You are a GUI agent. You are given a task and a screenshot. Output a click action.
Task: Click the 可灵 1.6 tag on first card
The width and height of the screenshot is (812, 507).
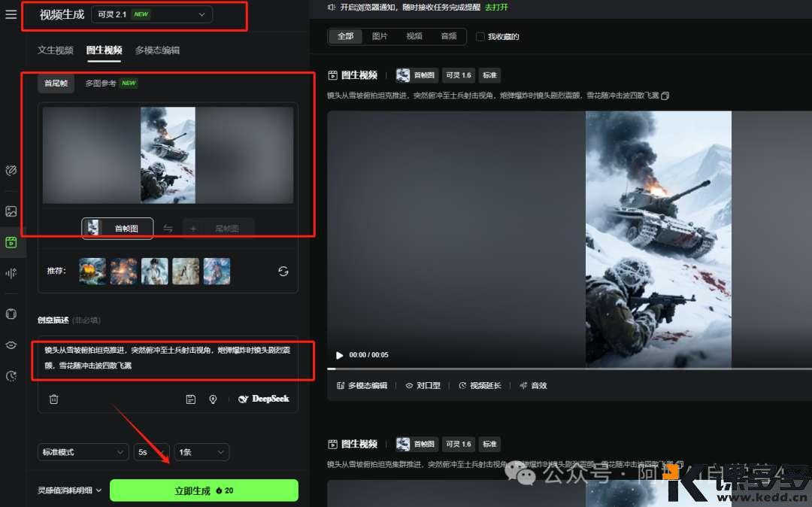pyautogui.click(x=459, y=75)
